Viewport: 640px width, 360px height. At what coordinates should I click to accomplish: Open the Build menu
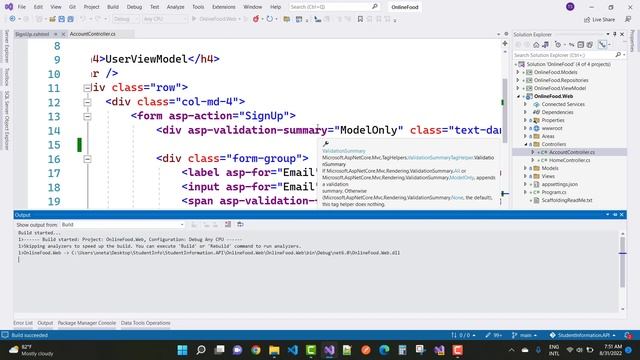[x=113, y=7]
